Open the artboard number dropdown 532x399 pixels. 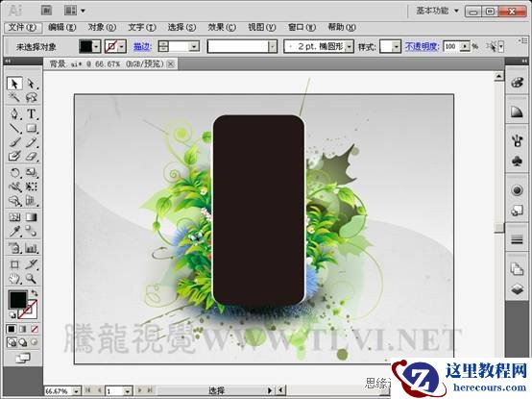(128, 391)
